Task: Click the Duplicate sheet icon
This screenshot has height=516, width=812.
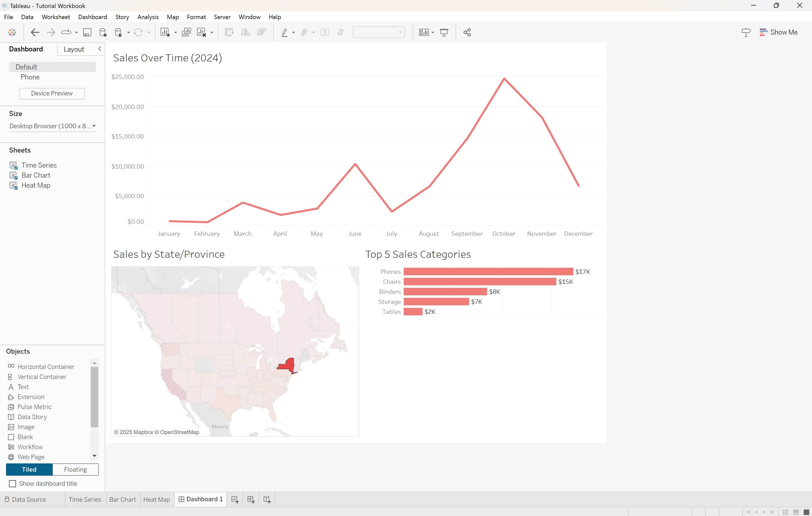Action: click(x=186, y=32)
